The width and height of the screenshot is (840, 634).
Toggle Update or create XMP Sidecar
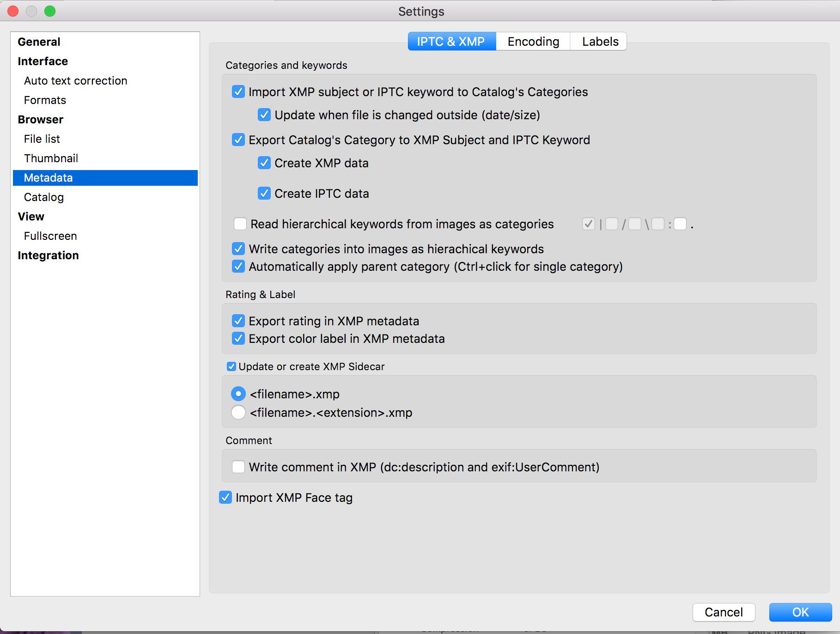point(231,367)
